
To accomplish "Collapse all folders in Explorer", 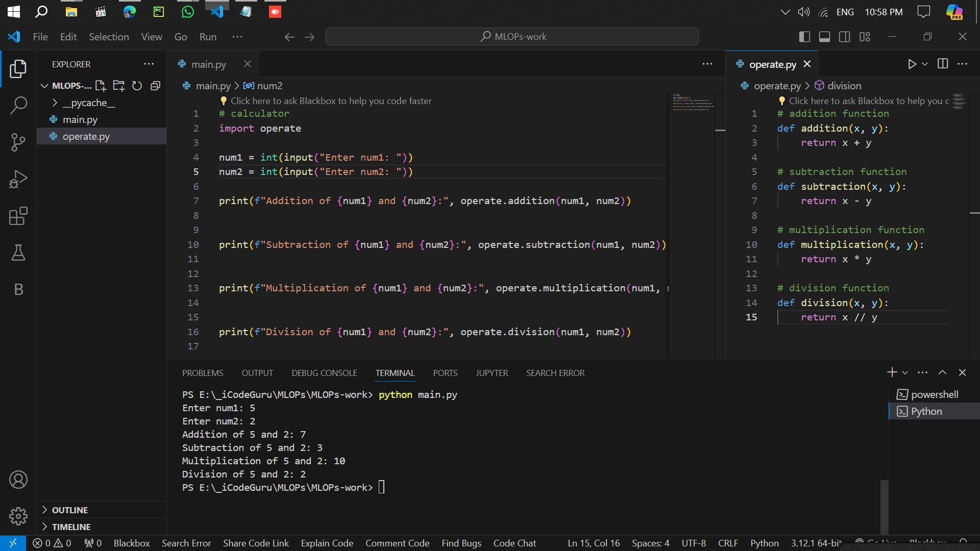I will [156, 86].
